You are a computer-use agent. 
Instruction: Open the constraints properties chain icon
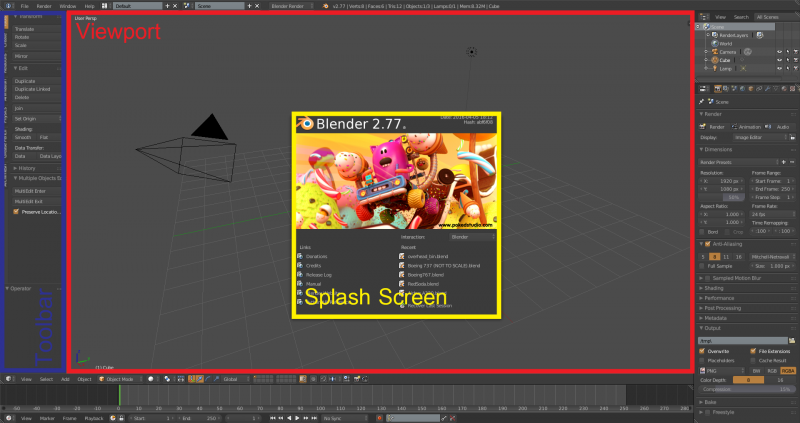point(759,88)
